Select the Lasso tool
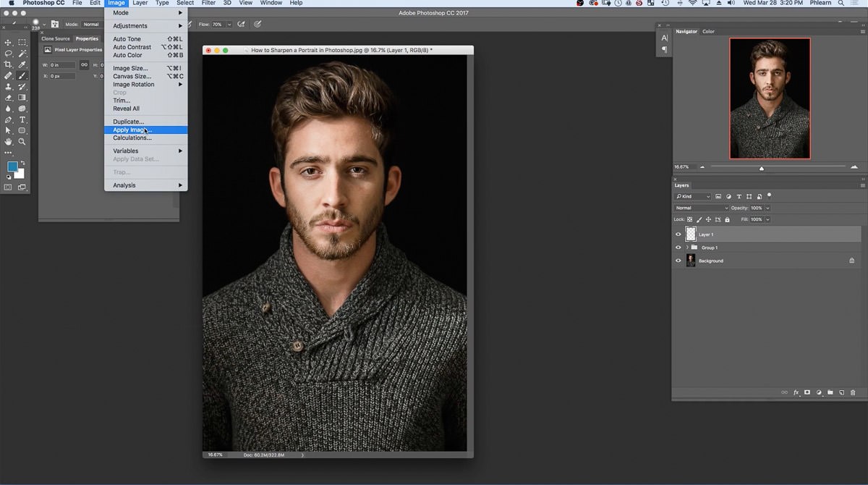This screenshot has height=485, width=868. tap(9, 54)
